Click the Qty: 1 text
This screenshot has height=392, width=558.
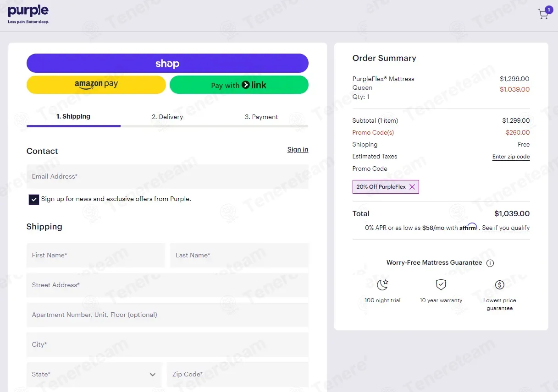tap(361, 97)
